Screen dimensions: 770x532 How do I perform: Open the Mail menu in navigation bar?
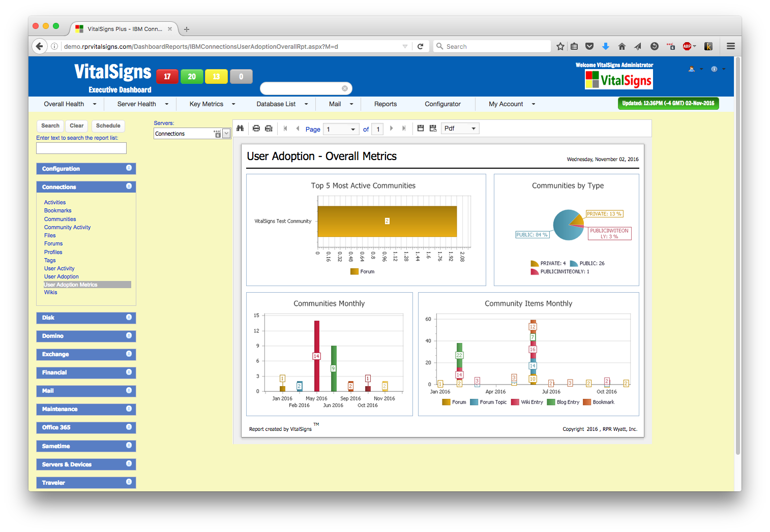click(x=341, y=104)
